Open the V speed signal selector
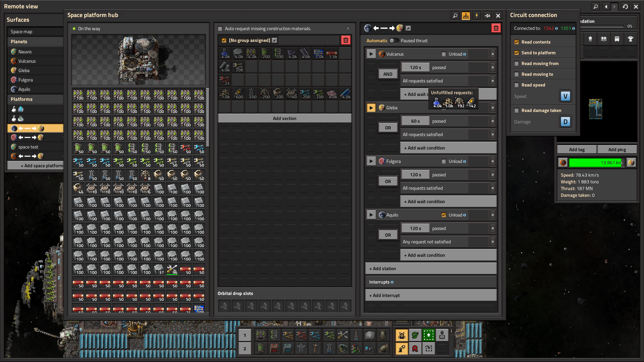 566,97
